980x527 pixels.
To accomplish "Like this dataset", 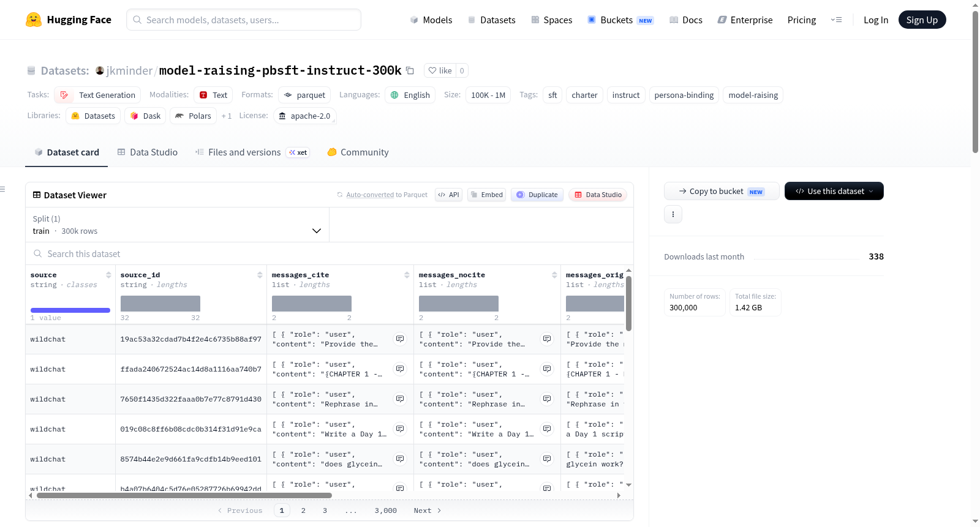I will point(440,70).
